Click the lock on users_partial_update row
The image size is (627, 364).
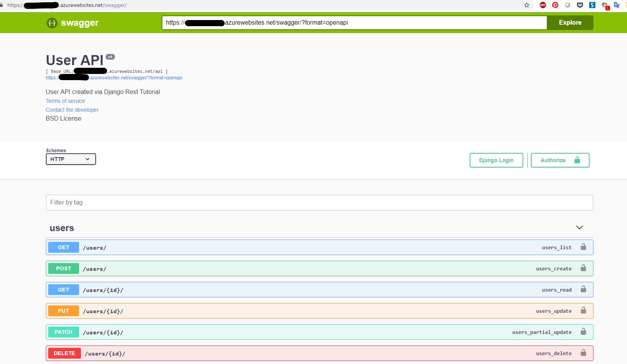tap(583, 332)
